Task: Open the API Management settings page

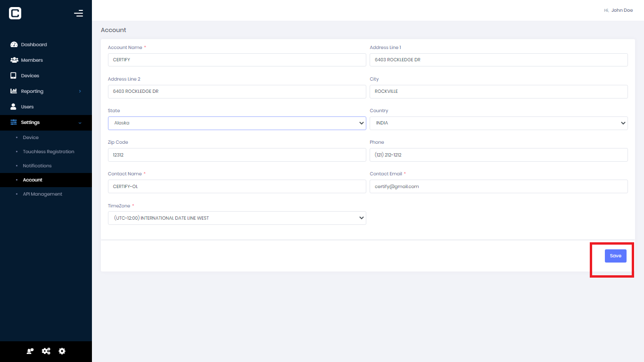Action: [x=43, y=194]
